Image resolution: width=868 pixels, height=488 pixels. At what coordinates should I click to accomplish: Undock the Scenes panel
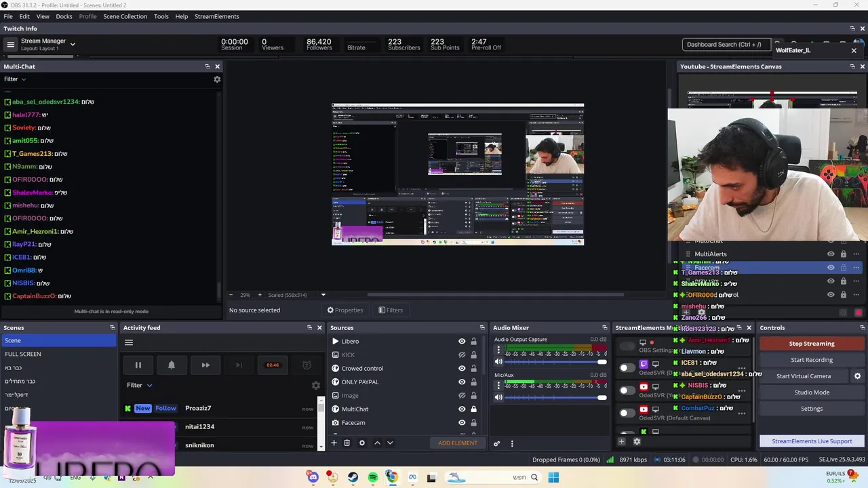pos(113,328)
